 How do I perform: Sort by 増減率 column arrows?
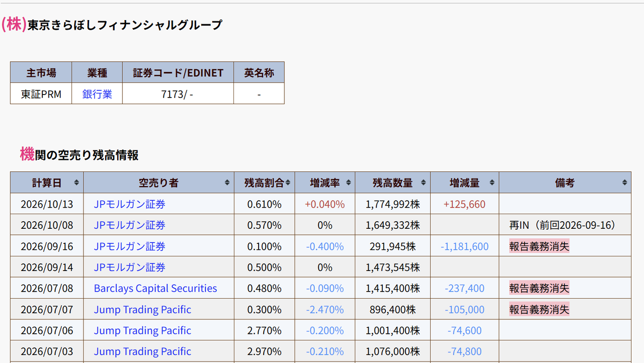click(348, 183)
